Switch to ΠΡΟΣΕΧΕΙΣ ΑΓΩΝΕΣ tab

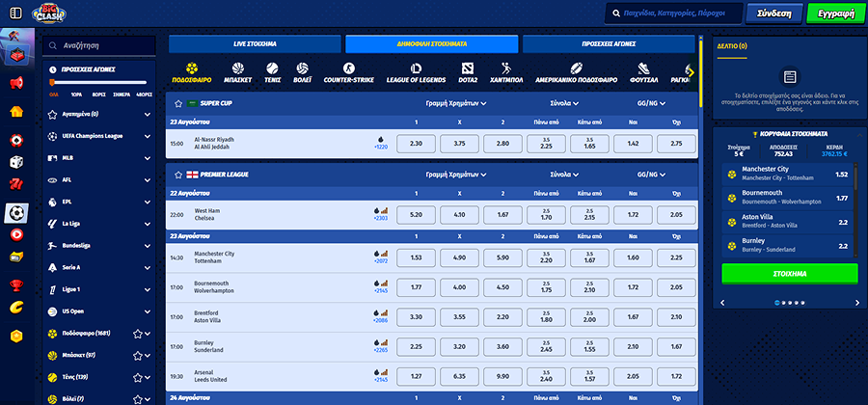609,43
